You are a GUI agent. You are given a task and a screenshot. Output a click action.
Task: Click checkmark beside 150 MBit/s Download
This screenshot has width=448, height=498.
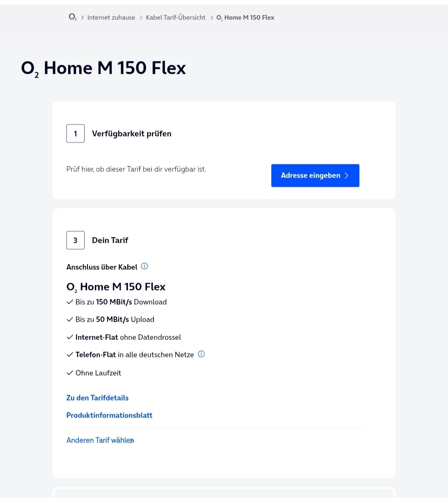(70, 302)
